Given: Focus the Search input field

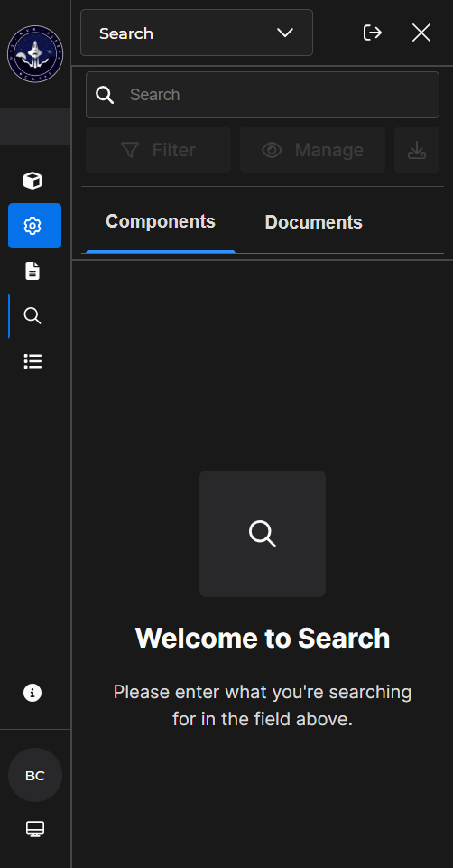Looking at the screenshot, I should click(263, 95).
